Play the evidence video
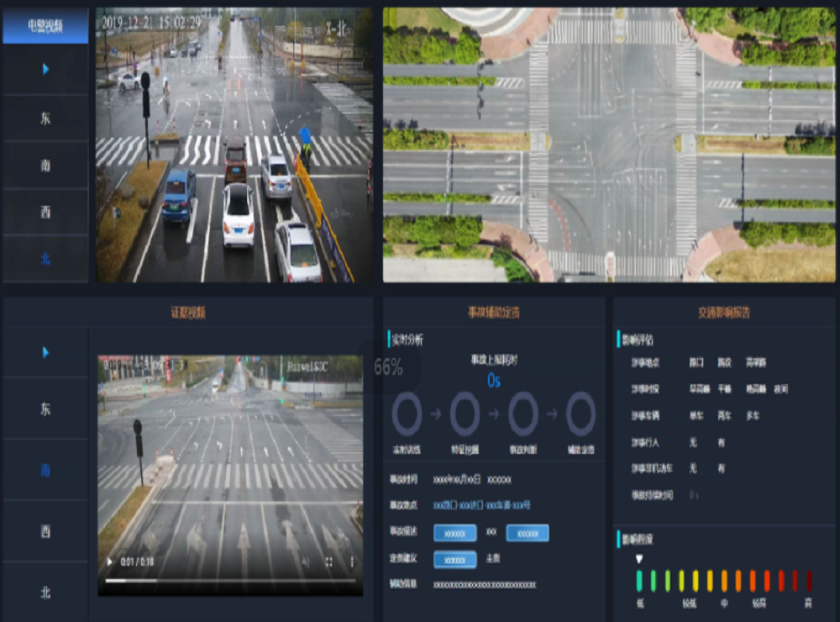This screenshot has height=622, width=840. [108, 561]
